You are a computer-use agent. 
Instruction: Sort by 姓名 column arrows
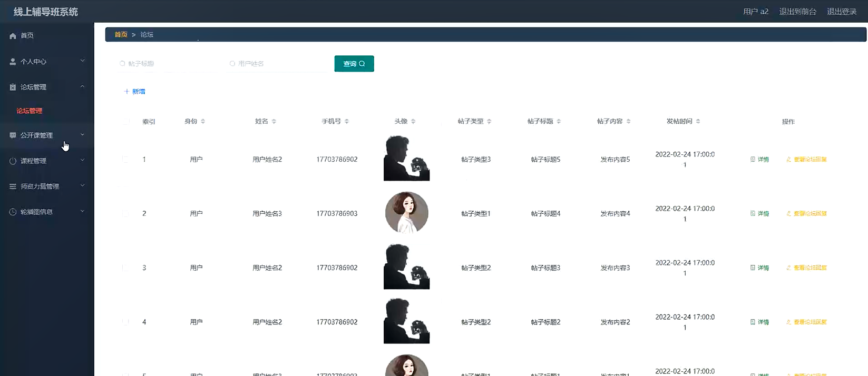tap(274, 122)
